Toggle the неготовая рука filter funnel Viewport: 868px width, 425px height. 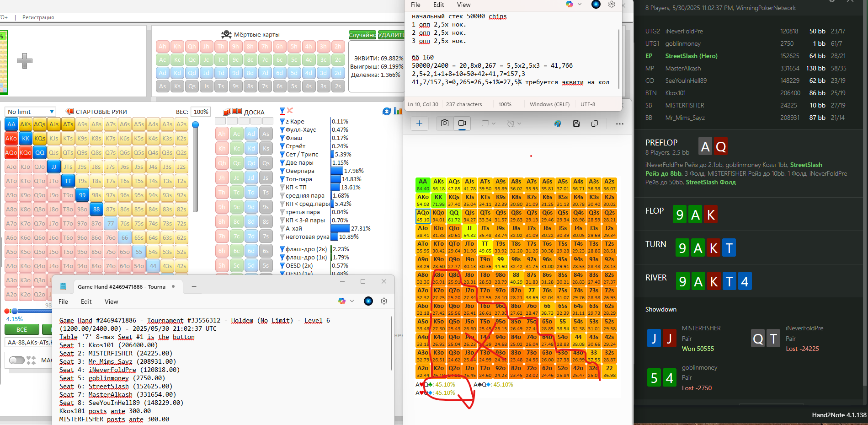point(282,237)
